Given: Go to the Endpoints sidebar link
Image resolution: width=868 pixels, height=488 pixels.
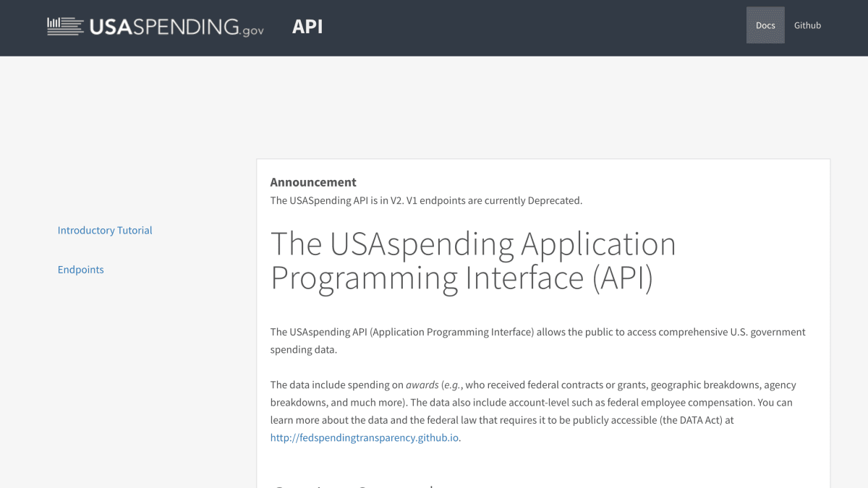Looking at the screenshot, I should pos(81,270).
